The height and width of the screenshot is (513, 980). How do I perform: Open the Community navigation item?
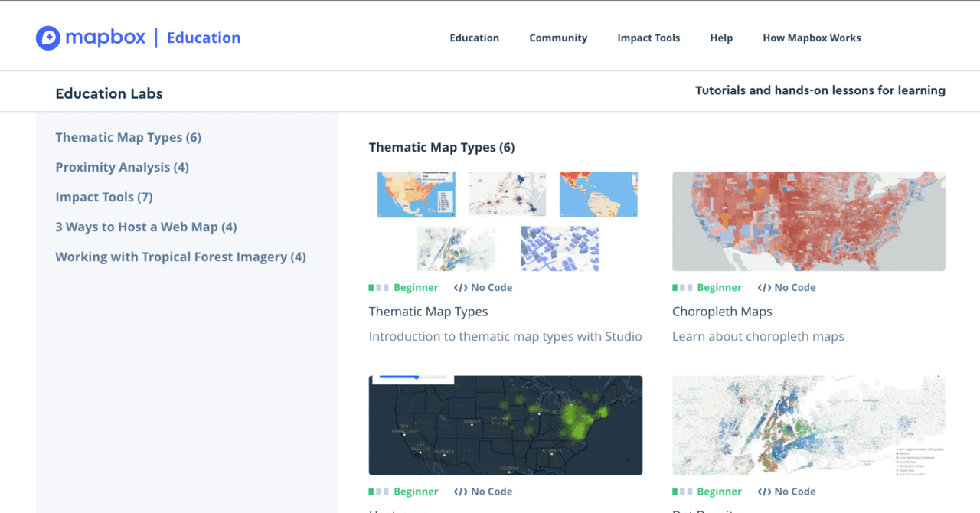[558, 38]
